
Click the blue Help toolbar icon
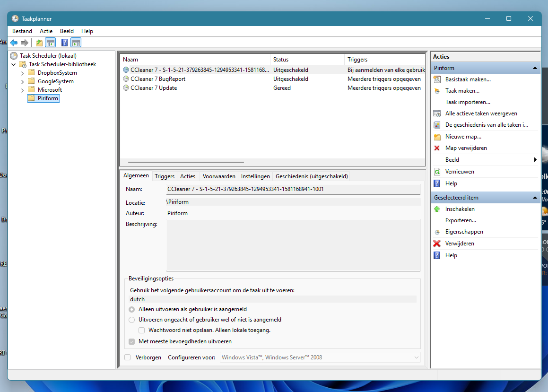[x=64, y=43]
